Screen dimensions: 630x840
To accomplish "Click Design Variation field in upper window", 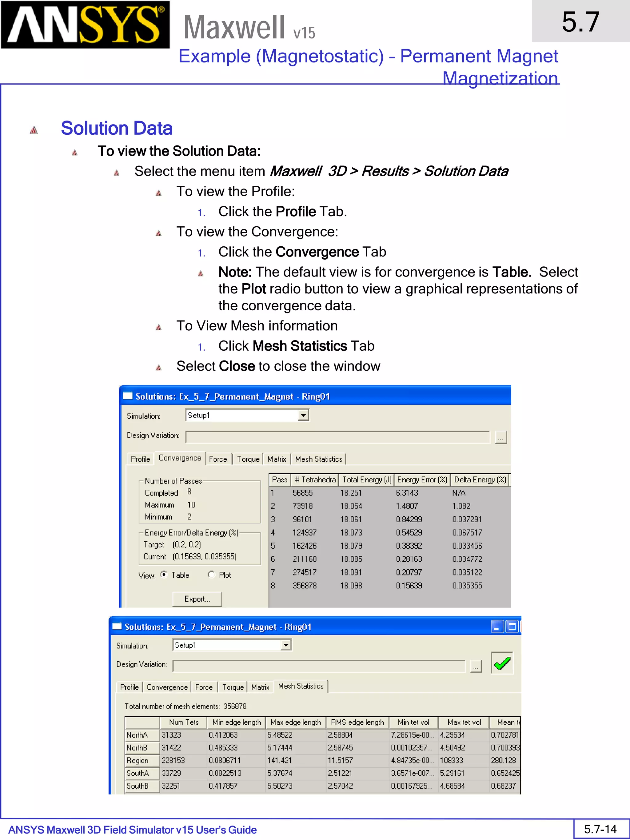I will [337, 437].
